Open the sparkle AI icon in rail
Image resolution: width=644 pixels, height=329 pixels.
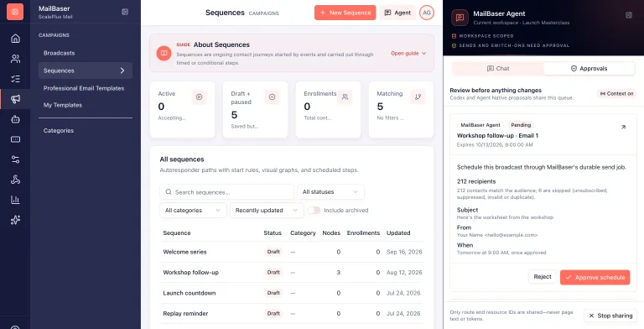pyautogui.click(x=15, y=220)
